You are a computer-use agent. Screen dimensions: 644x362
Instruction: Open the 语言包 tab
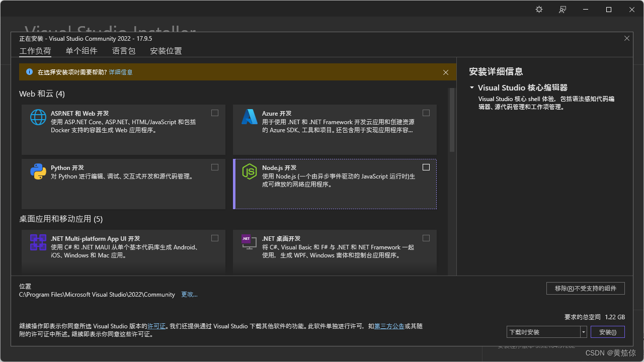click(x=124, y=51)
